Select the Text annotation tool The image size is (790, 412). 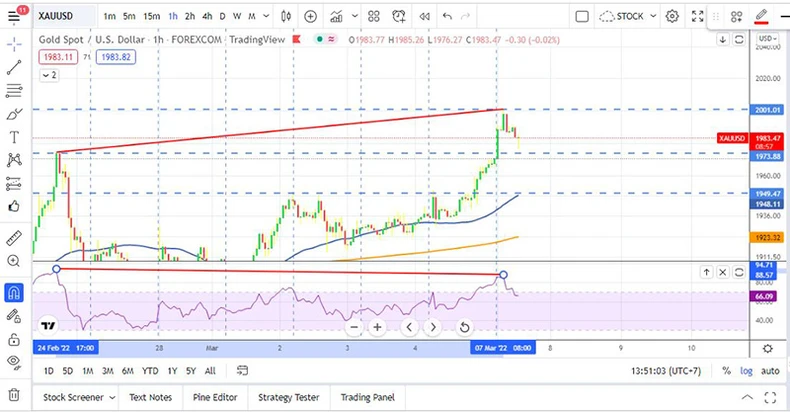(14, 137)
